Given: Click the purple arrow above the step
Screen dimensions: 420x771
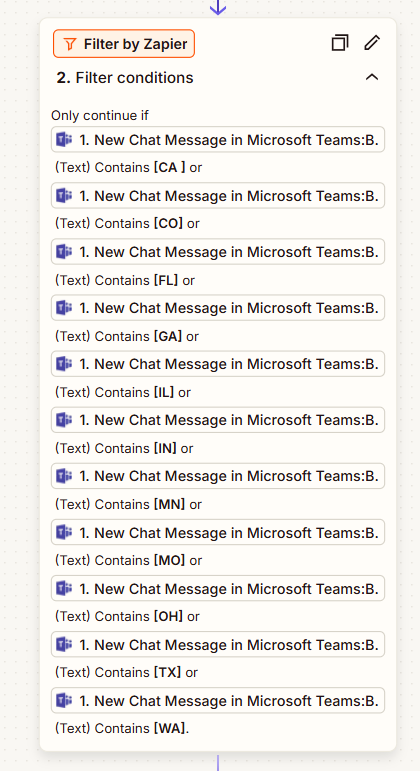Looking at the screenshot, I should tap(217, 7).
